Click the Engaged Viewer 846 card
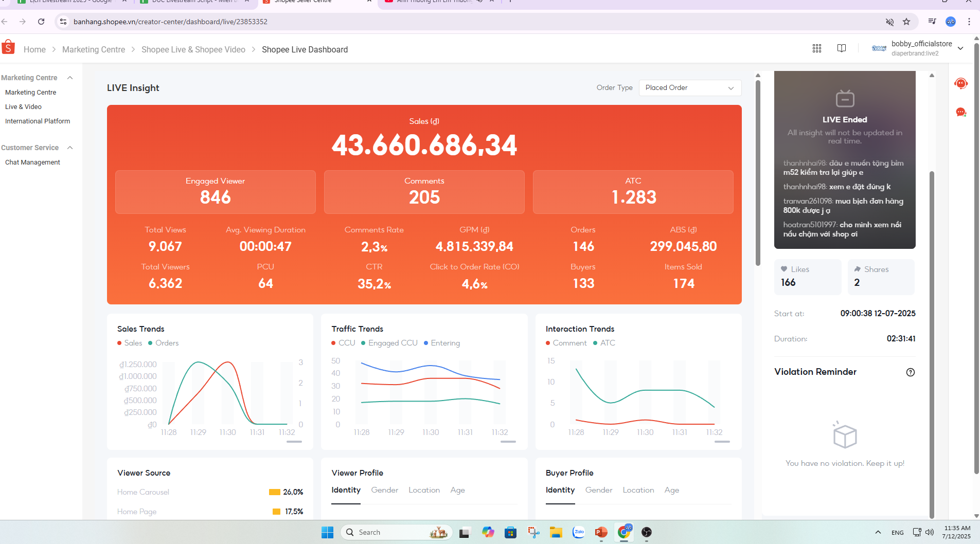This screenshot has width=980, height=544. pos(216,192)
